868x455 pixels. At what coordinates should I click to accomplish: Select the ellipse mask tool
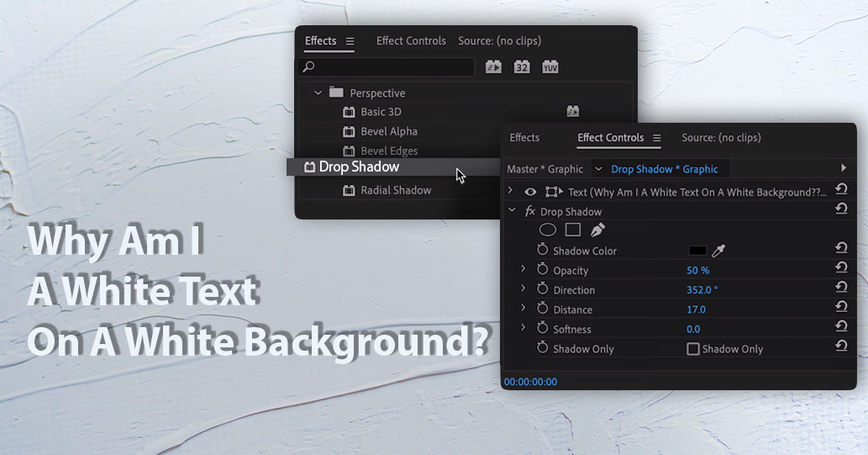(548, 230)
